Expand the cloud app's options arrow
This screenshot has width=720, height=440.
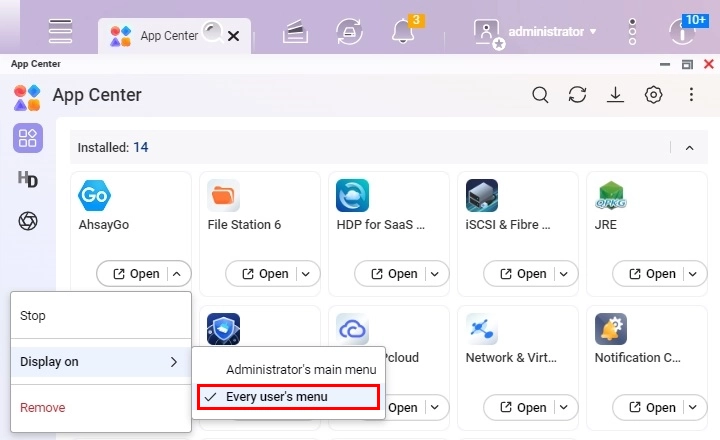point(435,407)
